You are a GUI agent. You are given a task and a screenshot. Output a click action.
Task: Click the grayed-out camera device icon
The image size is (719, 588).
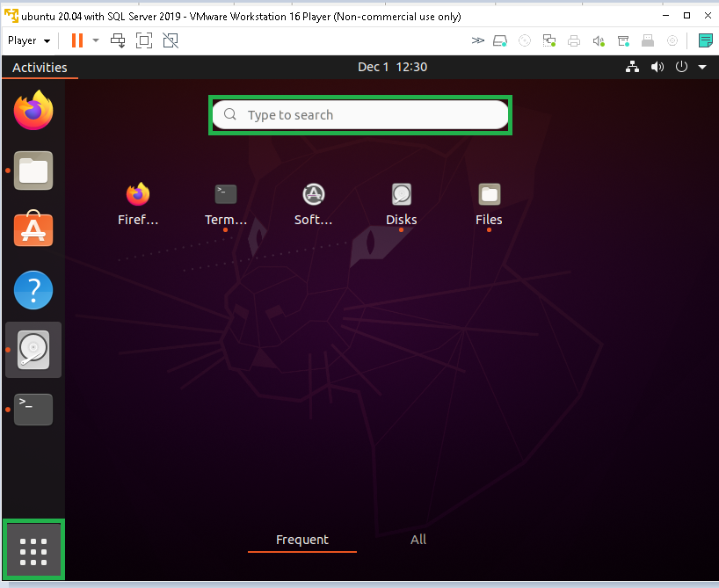[672, 40]
